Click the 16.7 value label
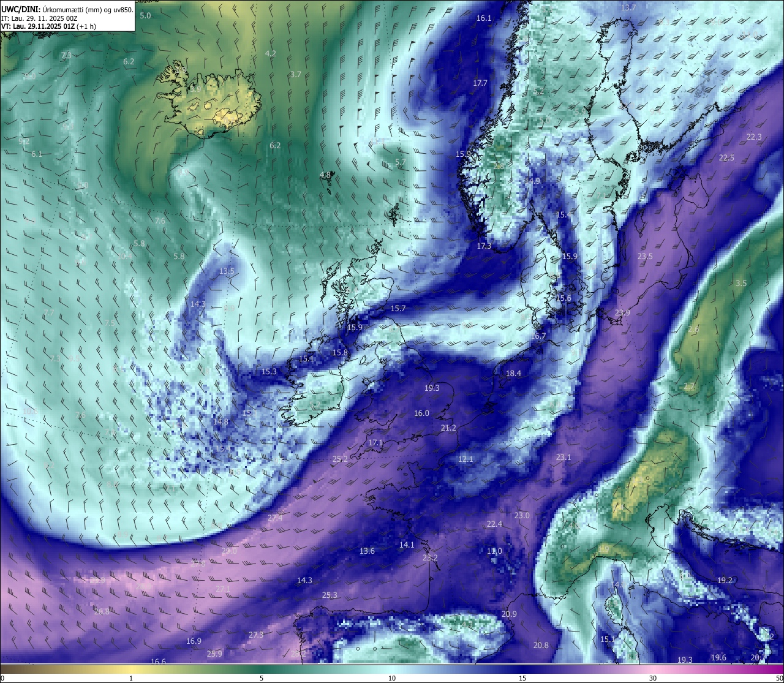784x683 pixels. 538,336
